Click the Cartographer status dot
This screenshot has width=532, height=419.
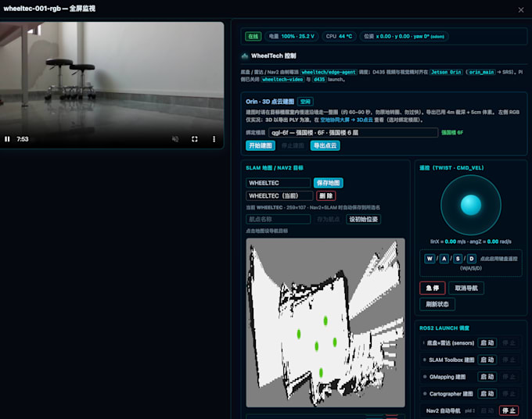[425, 393]
